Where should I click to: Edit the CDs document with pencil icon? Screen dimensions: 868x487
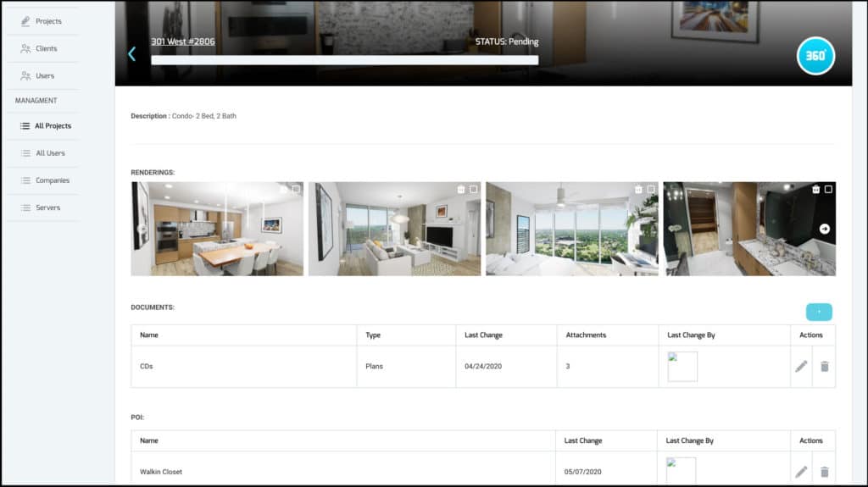pyautogui.click(x=801, y=367)
